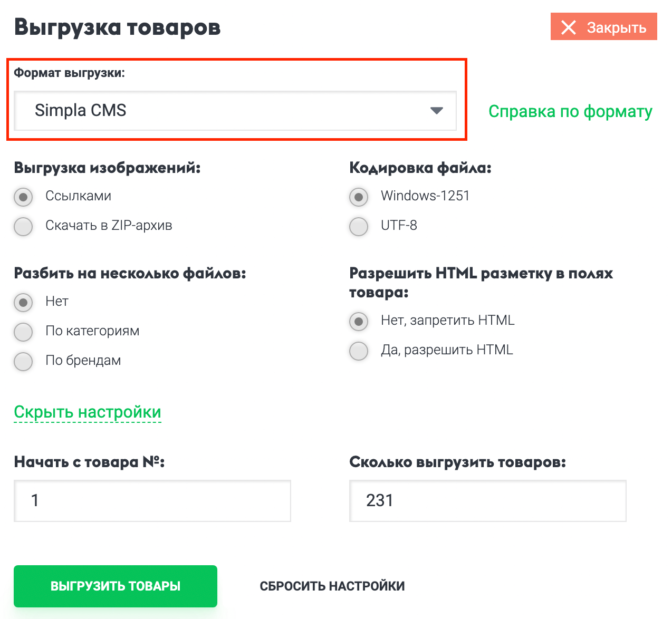Click the X icon in the Закрыть button
Viewport: 672px width, 619px height.
pyautogui.click(x=569, y=28)
